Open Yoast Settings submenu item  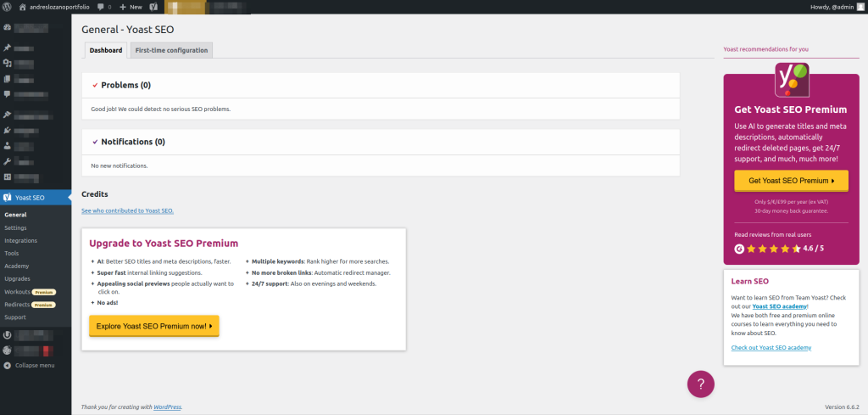[15, 227]
